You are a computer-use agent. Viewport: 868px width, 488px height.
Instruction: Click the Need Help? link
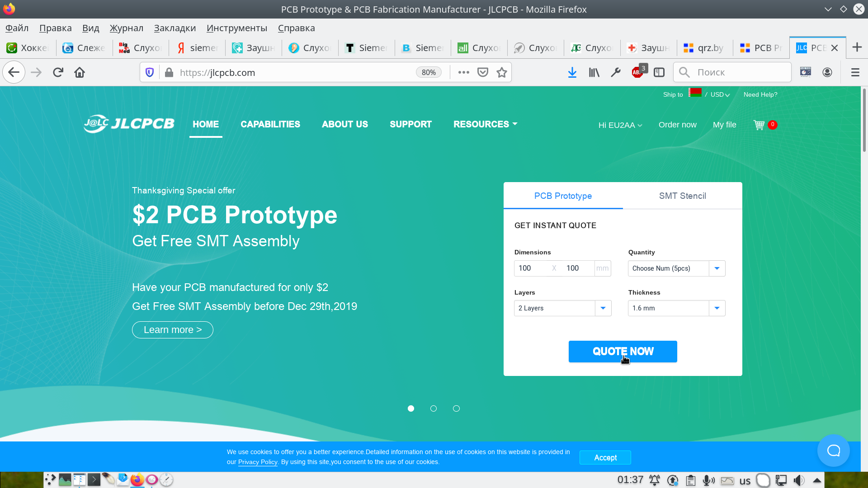pyautogui.click(x=760, y=94)
